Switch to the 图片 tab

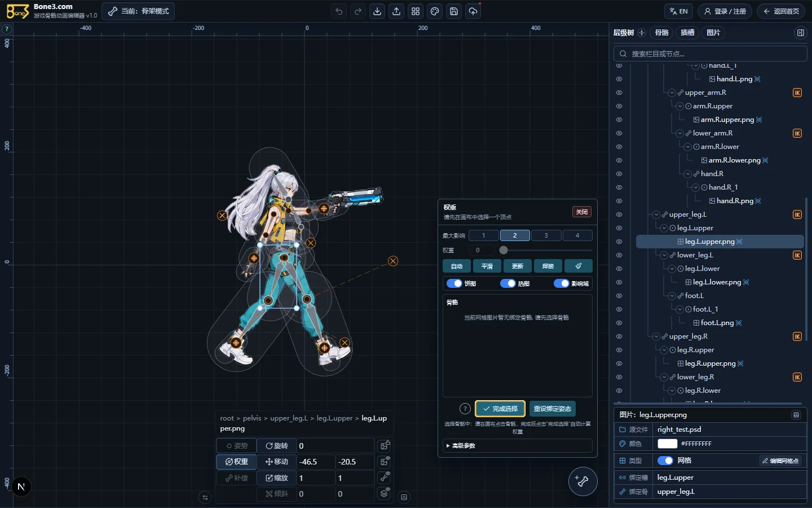pyautogui.click(x=713, y=33)
